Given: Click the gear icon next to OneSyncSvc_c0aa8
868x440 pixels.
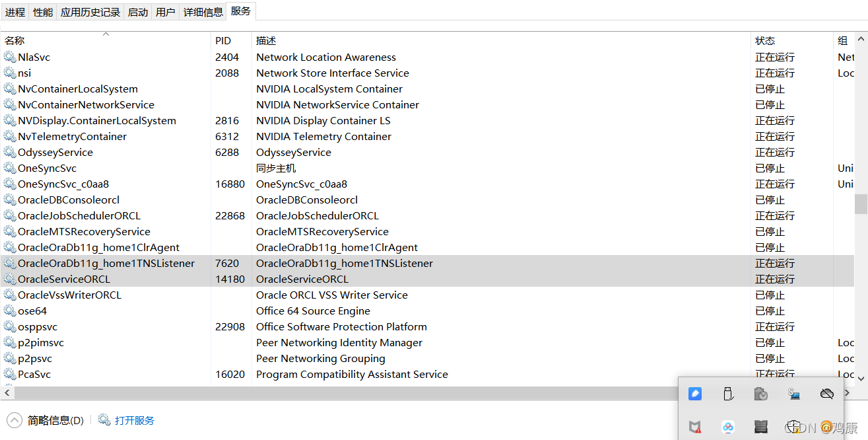Looking at the screenshot, I should coord(10,184).
